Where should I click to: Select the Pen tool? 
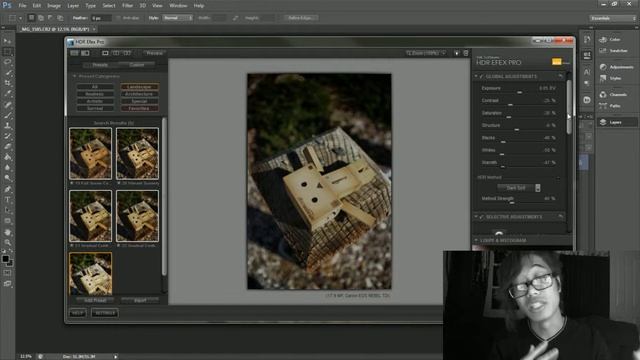point(7,189)
